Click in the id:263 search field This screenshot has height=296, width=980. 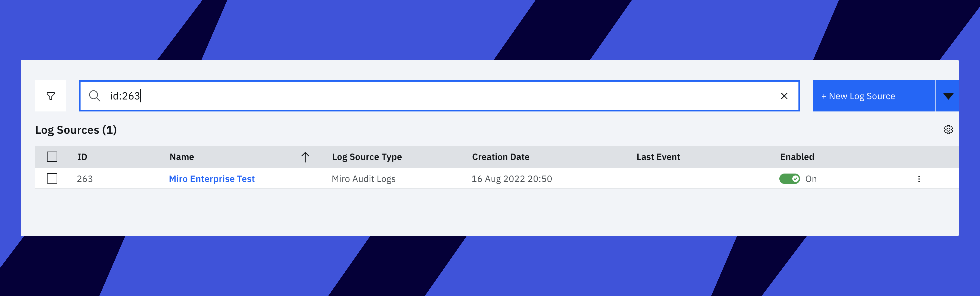418,96
